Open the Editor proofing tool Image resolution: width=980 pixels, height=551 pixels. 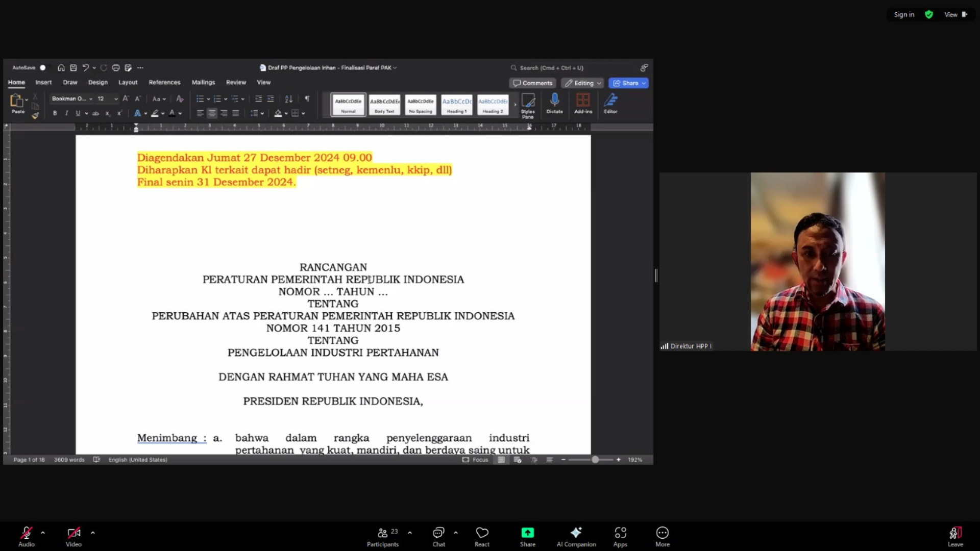click(610, 104)
